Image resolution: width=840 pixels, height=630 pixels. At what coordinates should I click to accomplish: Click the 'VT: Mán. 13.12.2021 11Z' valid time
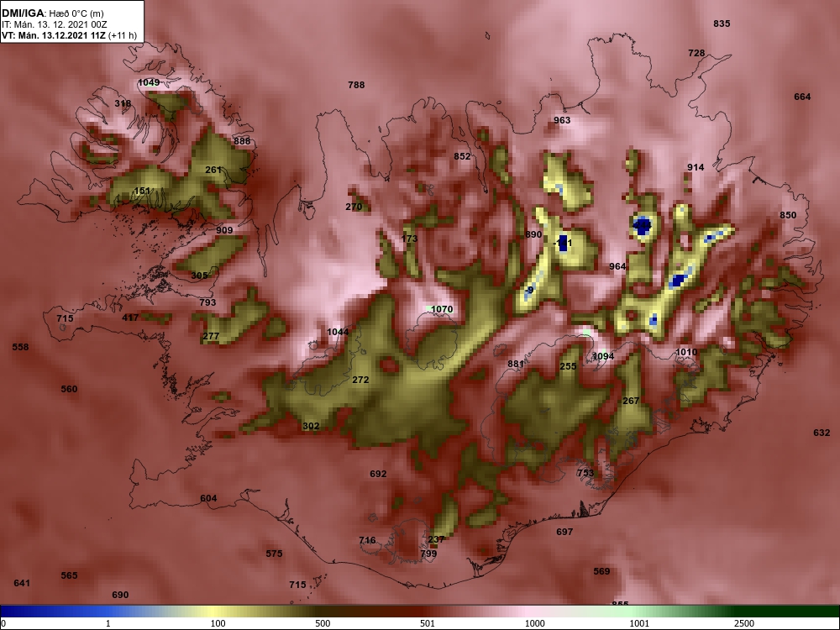click(x=54, y=36)
